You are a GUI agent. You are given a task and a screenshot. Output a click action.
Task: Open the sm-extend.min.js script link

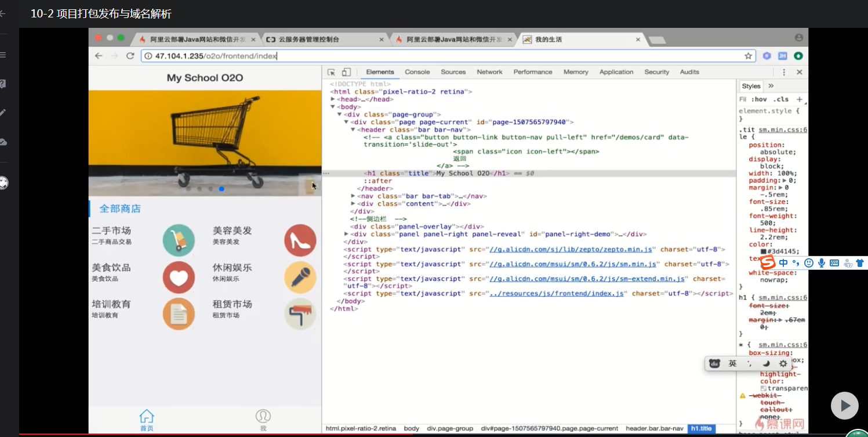pyautogui.click(x=587, y=279)
